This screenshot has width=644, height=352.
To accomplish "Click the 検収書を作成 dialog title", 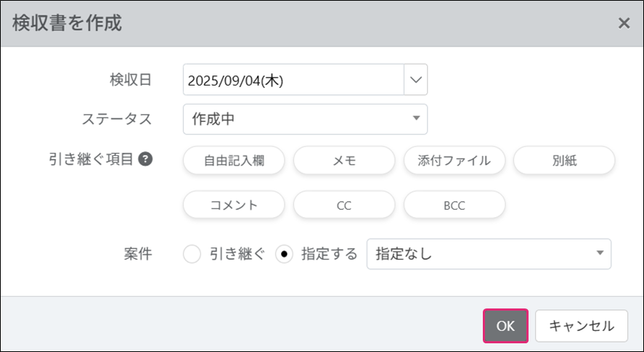I will (67, 23).
